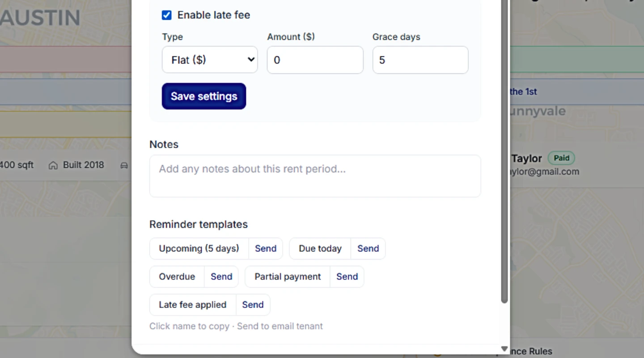Copy the Upcoming (5 days) template
This screenshot has width=644, height=358.
pyautogui.click(x=199, y=248)
